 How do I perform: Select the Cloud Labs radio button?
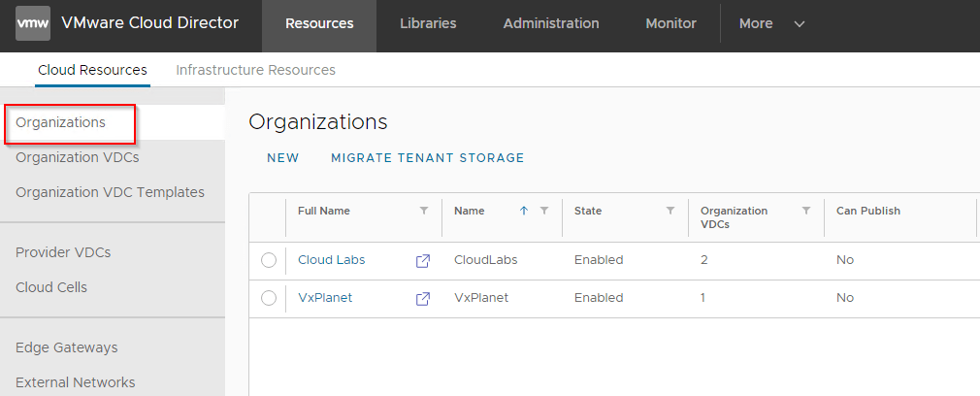coord(269,260)
